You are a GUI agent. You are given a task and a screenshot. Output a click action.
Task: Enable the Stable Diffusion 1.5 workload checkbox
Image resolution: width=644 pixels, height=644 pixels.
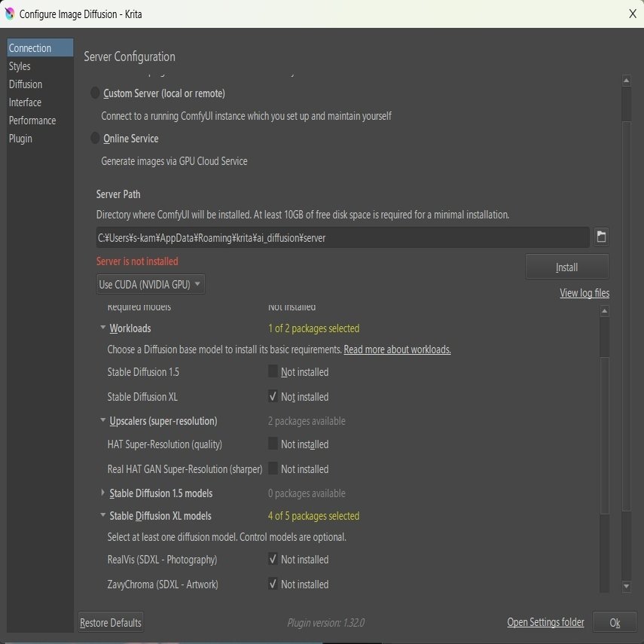coord(273,371)
